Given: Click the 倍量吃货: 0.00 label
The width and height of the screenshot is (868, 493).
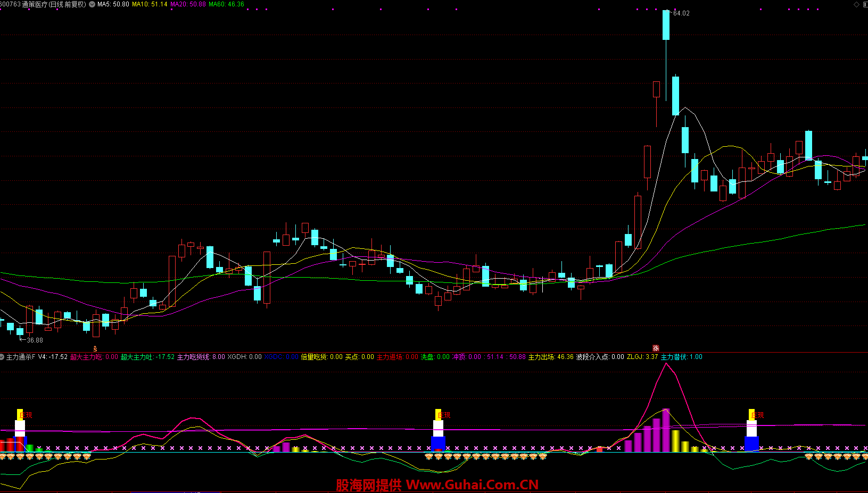Looking at the screenshot, I should click(x=322, y=357).
